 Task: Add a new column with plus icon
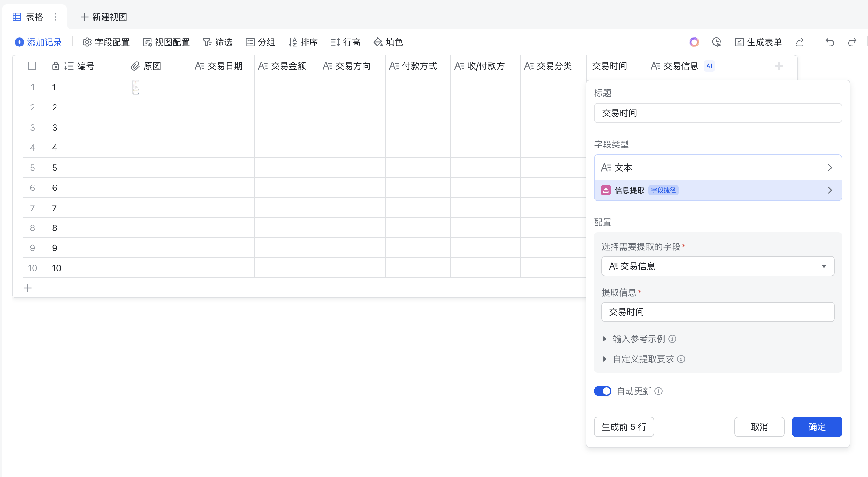coord(778,66)
